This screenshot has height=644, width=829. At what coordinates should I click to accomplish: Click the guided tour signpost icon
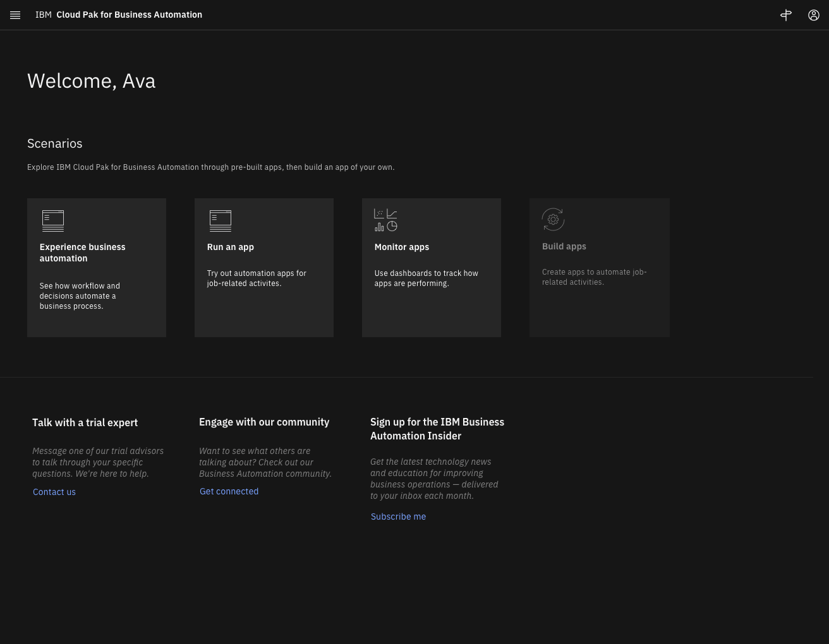point(786,15)
